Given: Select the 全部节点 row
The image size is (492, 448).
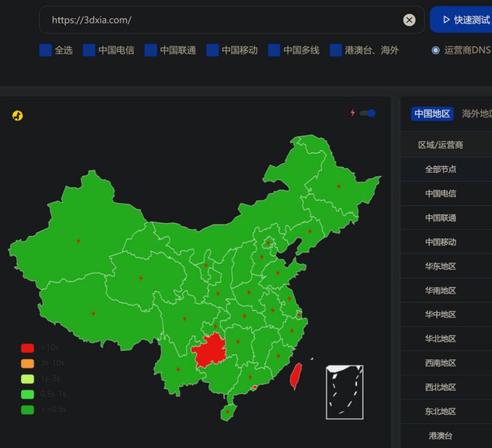Looking at the screenshot, I should coord(446,169).
